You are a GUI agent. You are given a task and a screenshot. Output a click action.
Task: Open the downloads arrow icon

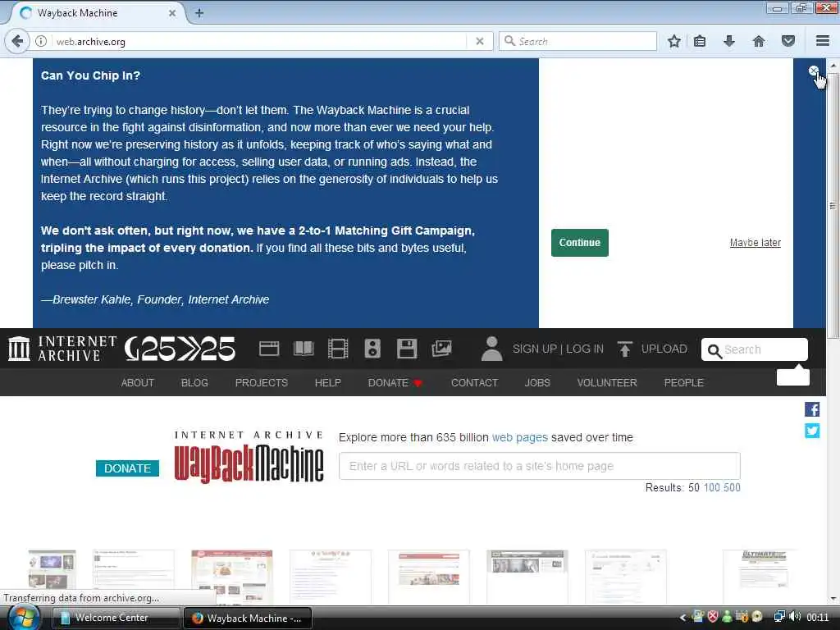click(x=729, y=41)
